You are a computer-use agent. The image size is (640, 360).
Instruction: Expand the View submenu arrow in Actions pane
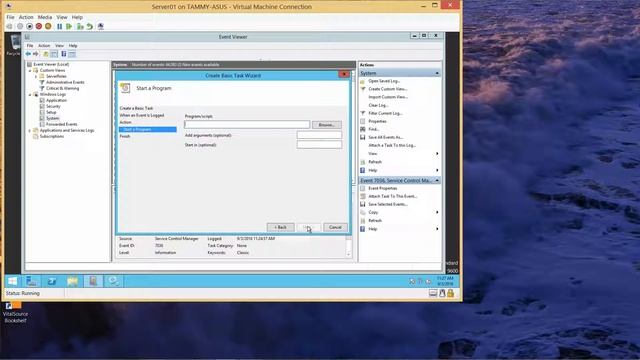pos(437,153)
